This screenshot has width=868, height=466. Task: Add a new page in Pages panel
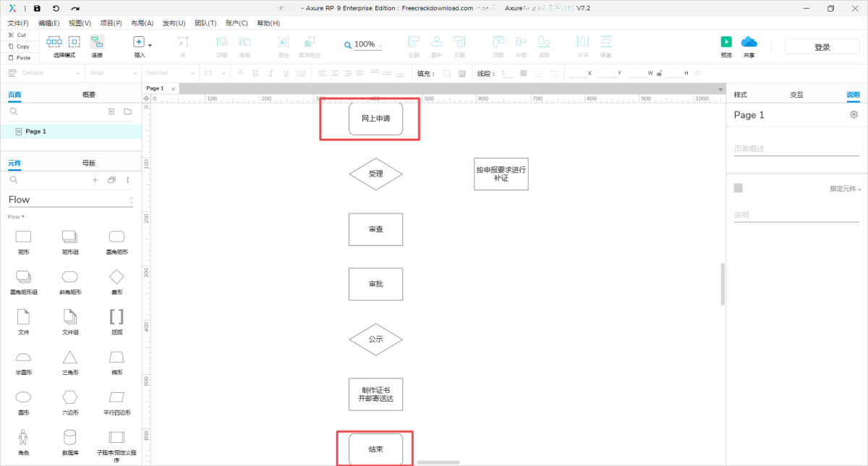[111, 112]
